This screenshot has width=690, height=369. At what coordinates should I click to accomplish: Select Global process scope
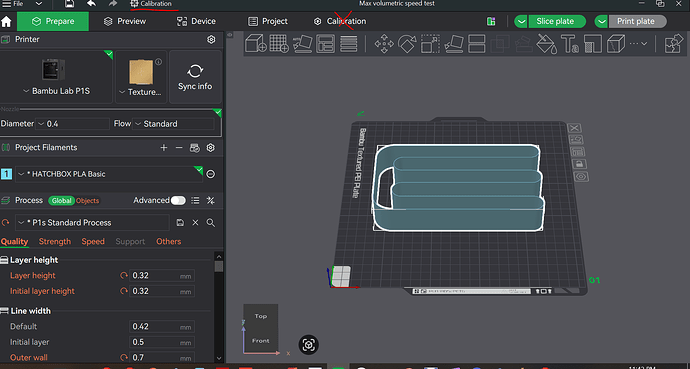pos(61,201)
